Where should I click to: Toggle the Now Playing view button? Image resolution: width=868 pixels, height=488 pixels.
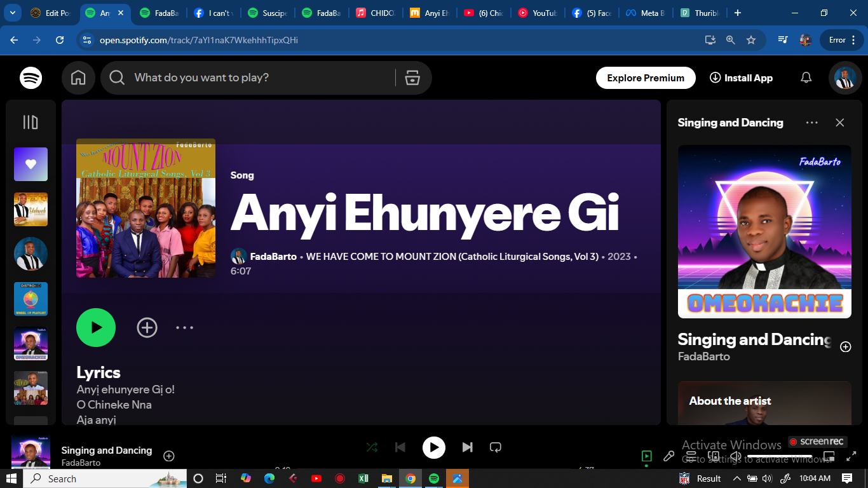tap(646, 456)
